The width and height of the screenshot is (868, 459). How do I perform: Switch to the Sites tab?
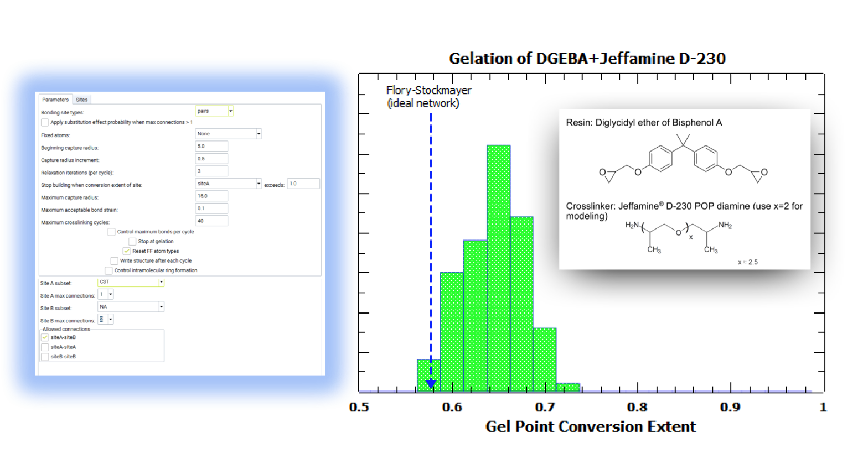pos(81,100)
